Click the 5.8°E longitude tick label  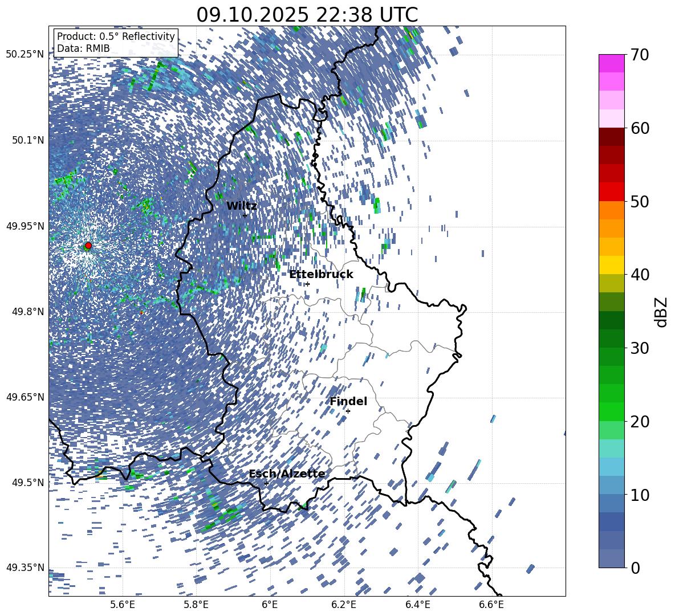pyautogui.click(x=196, y=605)
